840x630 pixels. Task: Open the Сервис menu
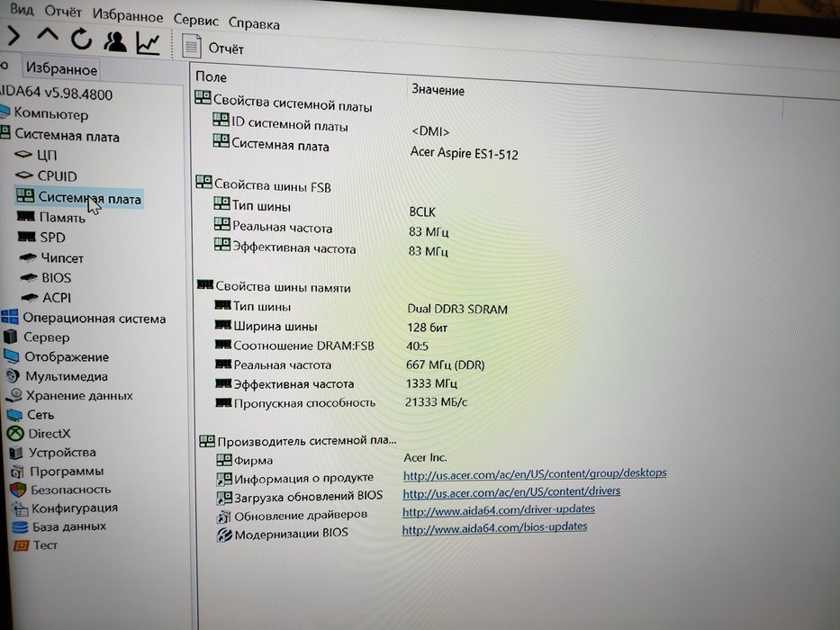[x=195, y=21]
